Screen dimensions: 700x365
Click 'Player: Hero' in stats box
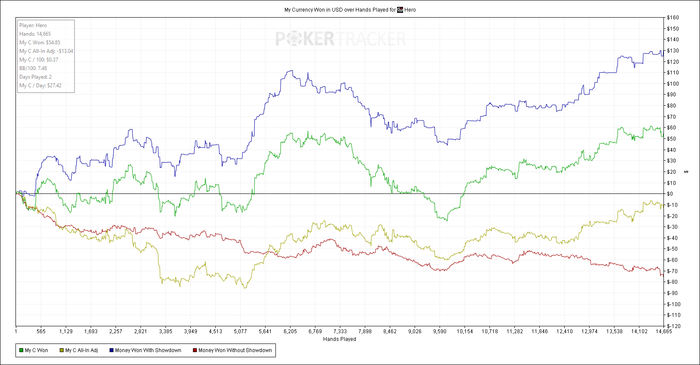tap(33, 25)
